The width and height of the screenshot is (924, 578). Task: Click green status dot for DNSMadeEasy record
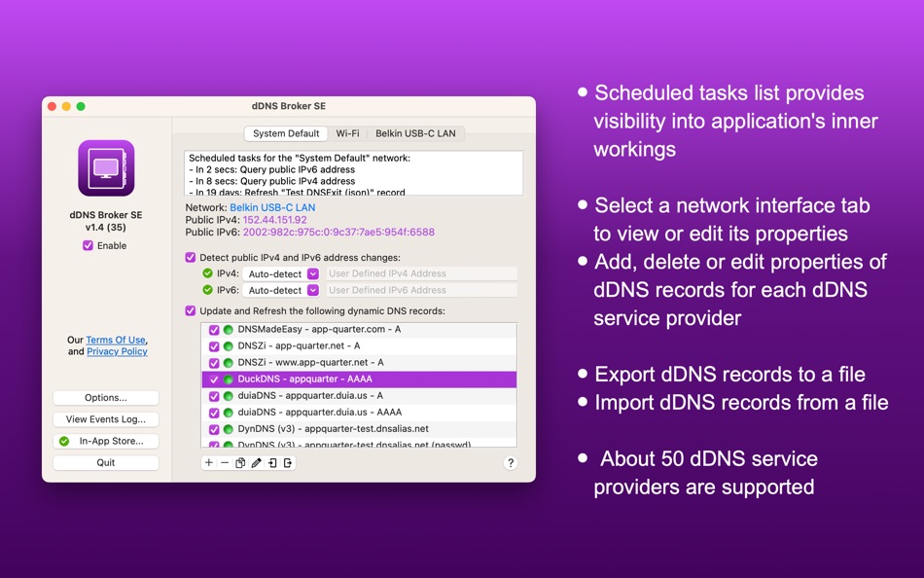click(228, 330)
